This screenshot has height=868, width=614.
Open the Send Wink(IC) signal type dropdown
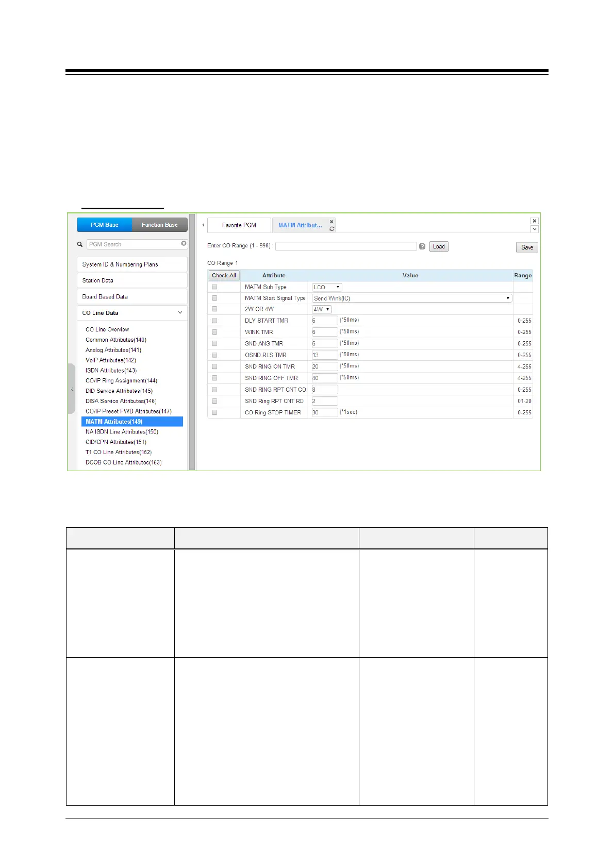point(412,298)
